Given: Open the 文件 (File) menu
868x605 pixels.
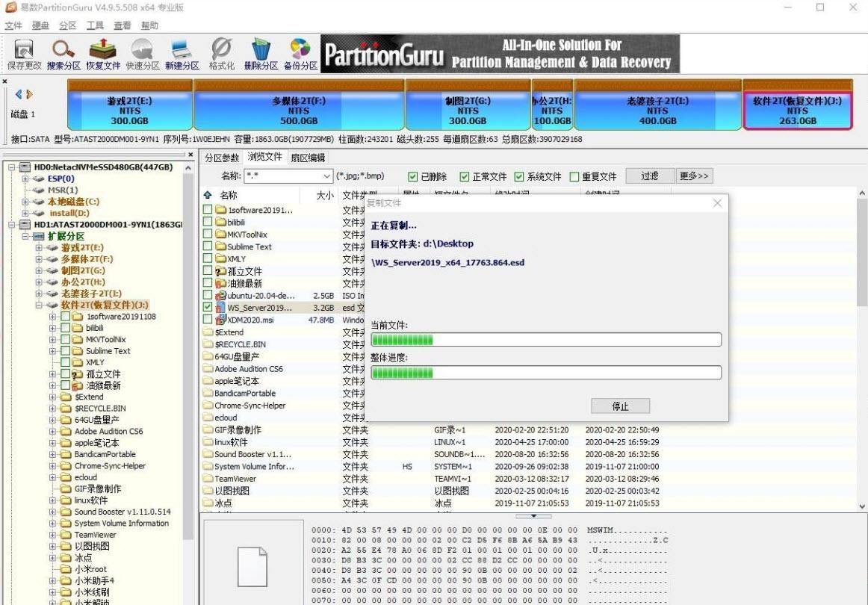Looking at the screenshot, I should [x=13, y=25].
